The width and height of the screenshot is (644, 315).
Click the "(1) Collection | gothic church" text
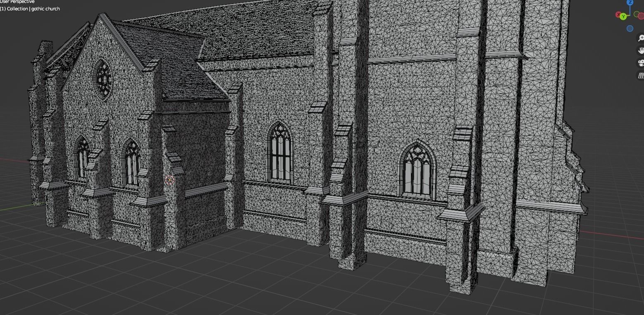pyautogui.click(x=30, y=9)
